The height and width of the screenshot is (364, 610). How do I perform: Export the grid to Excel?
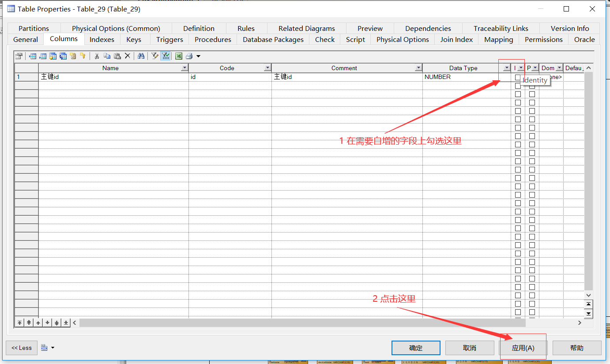click(179, 56)
